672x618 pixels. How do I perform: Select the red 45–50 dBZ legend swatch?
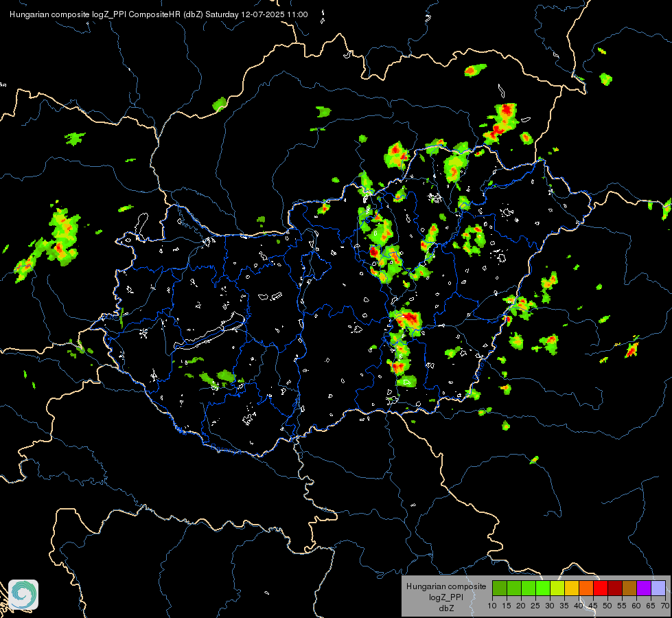click(x=601, y=588)
